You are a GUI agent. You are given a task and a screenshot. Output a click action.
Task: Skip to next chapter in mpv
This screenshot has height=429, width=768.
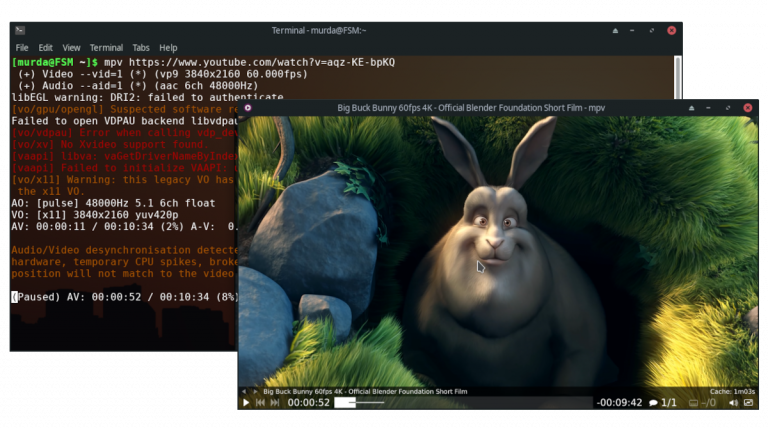[275, 403]
